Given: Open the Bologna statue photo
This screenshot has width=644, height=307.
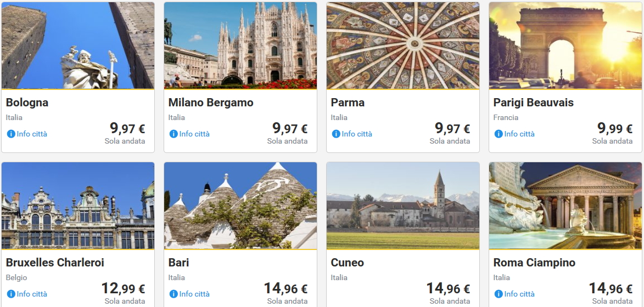Looking at the screenshot, I should tap(78, 46).
